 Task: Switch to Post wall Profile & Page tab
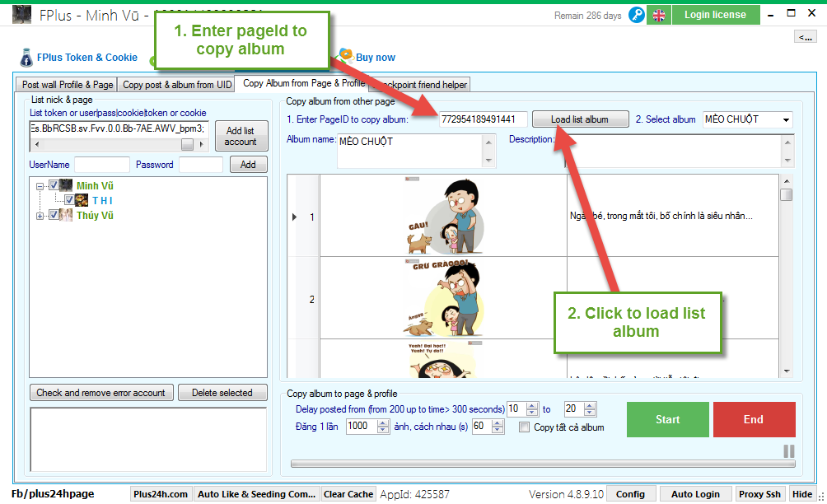[67, 84]
